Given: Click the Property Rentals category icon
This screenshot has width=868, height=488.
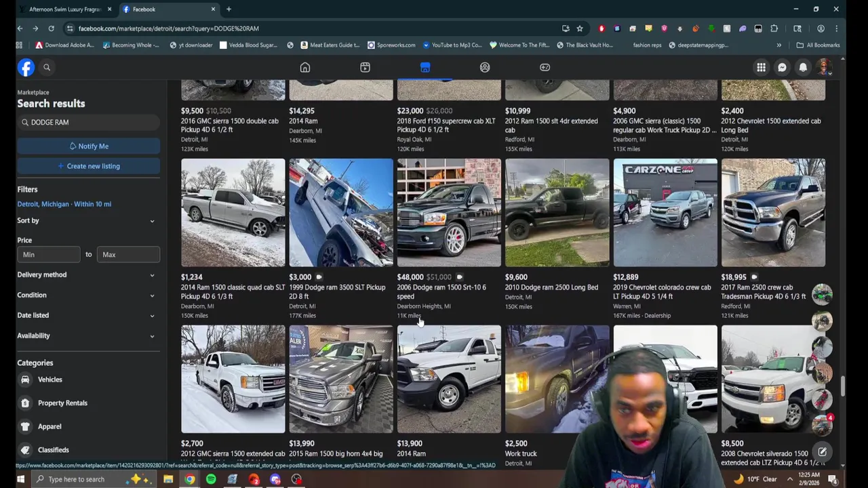Looking at the screenshot, I should coord(25,403).
